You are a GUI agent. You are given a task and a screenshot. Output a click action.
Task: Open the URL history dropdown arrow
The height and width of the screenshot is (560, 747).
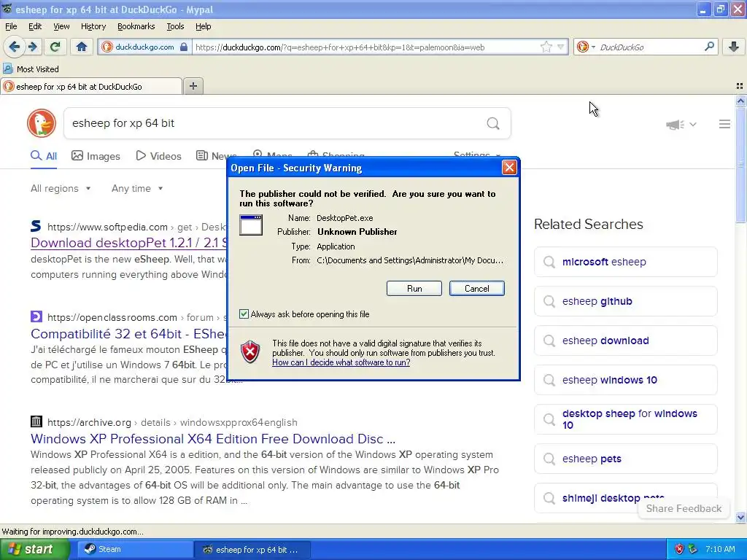[561, 47]
